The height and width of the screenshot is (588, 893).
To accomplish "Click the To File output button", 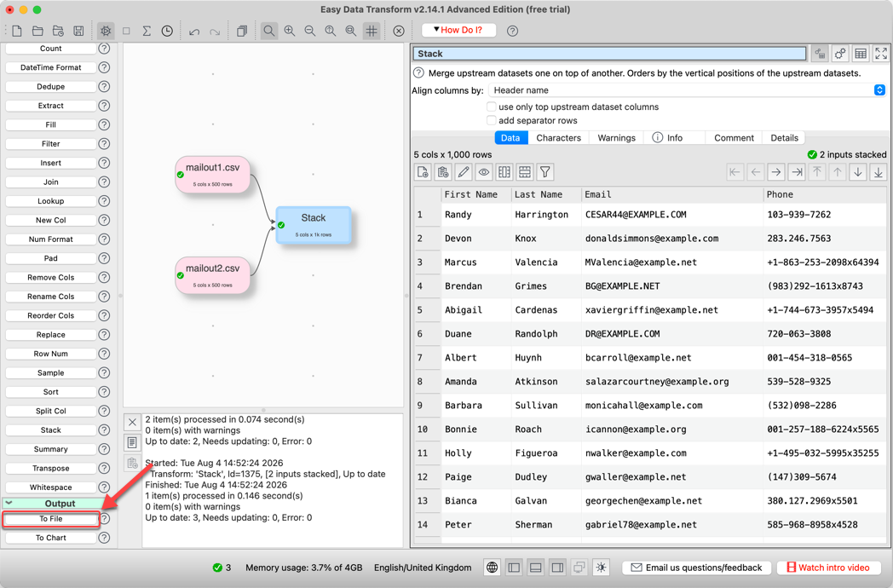I will point(50,519).
